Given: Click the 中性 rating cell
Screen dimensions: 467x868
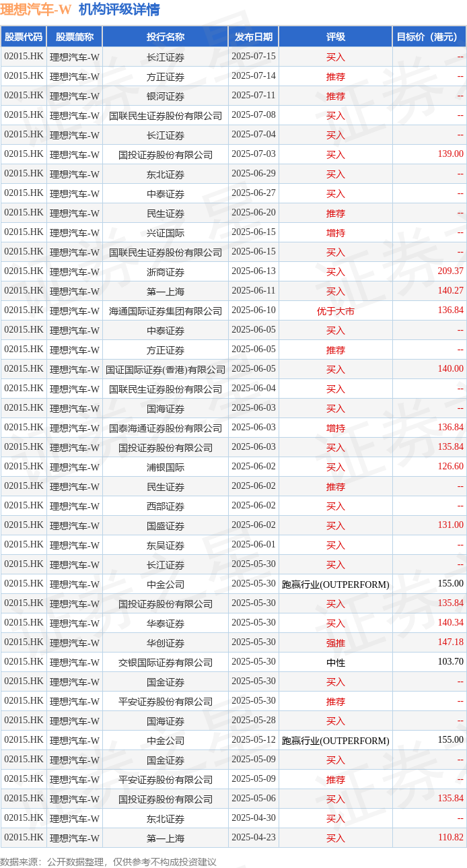Looking at the screenshot, I should 335,663.
